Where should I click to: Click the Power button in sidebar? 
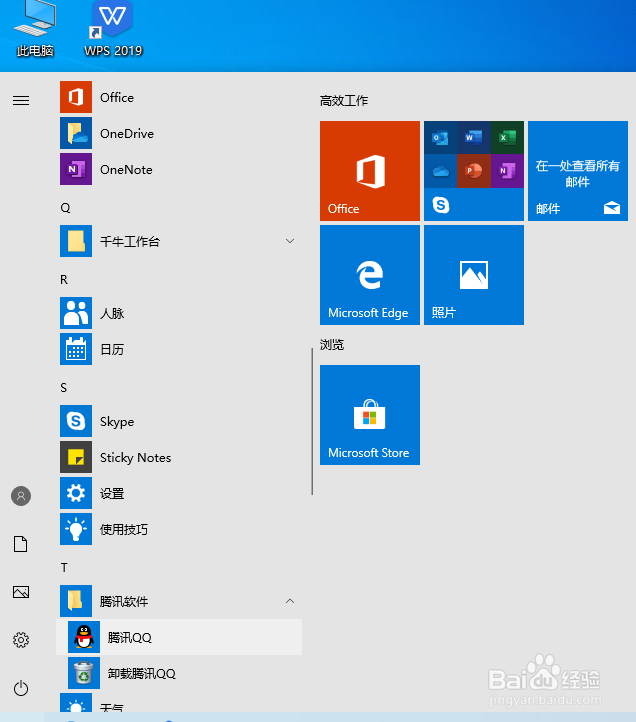coord(21,688)
